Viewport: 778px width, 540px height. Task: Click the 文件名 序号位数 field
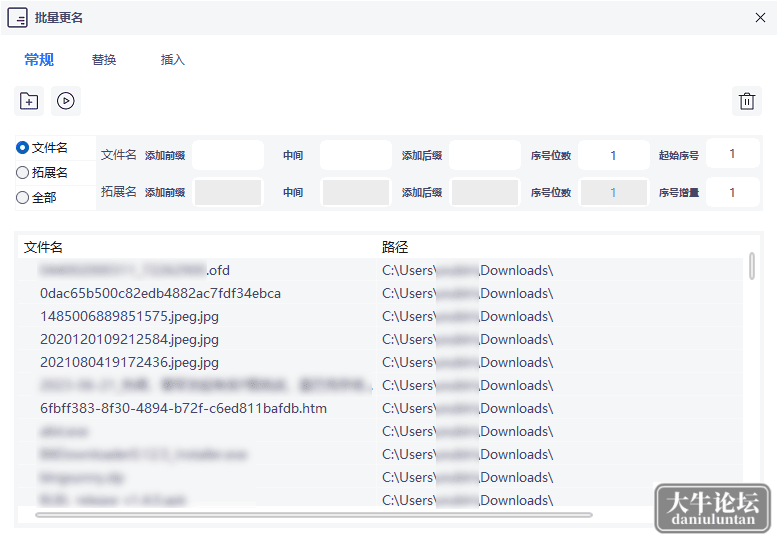tap(614, 155)
